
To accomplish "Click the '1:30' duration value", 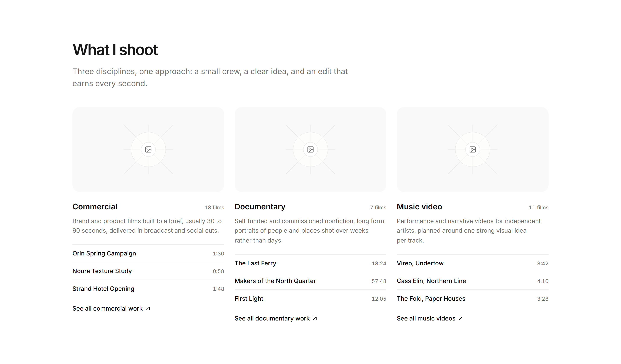I will point(219,254).
